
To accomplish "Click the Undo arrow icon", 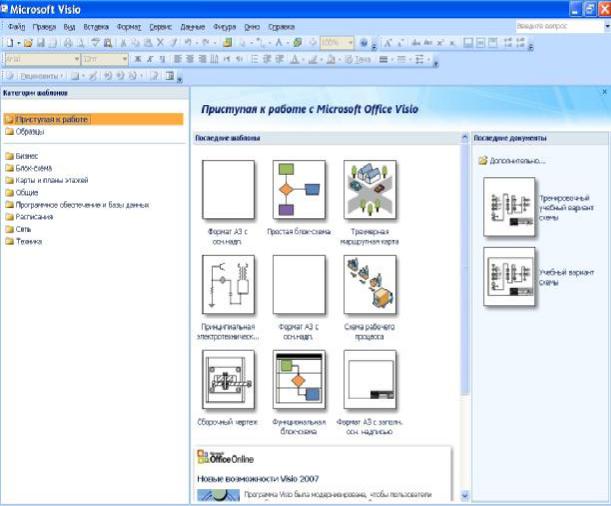I will tap(188, 43).
